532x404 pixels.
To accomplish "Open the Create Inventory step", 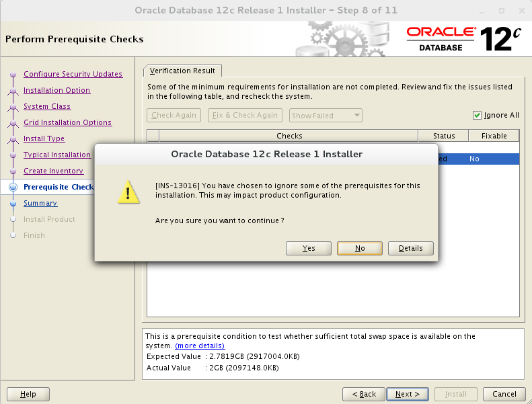I will 53,171.
